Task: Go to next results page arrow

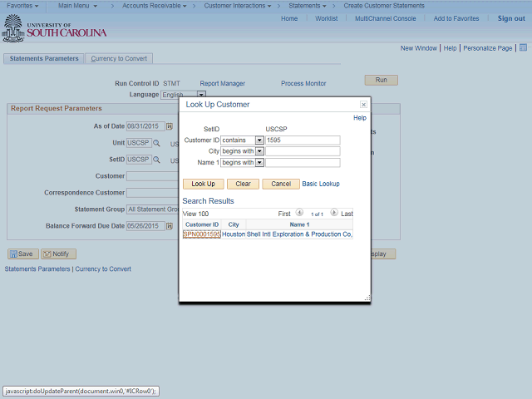Action: pyautogui.click(x=334, y=213)
